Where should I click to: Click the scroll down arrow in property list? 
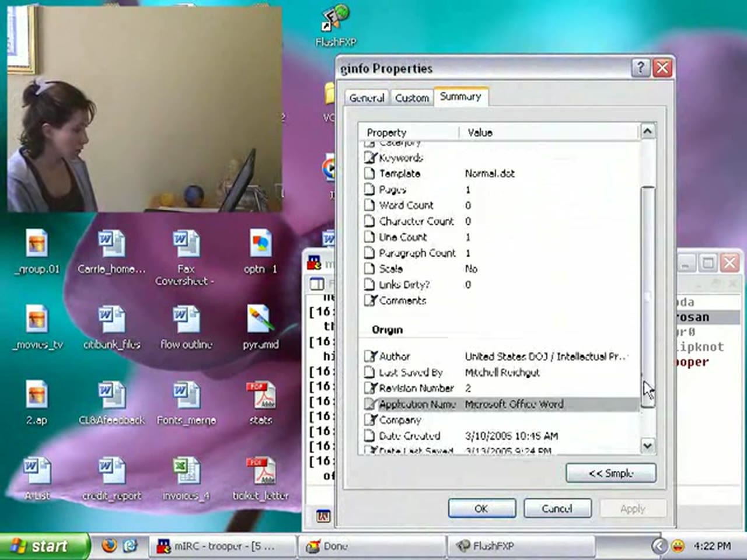[x=647, y=446]
